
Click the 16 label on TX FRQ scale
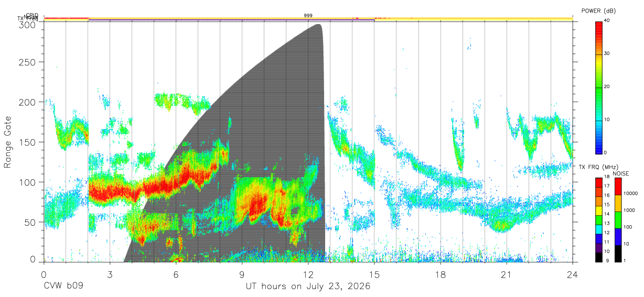click(607, 196)
